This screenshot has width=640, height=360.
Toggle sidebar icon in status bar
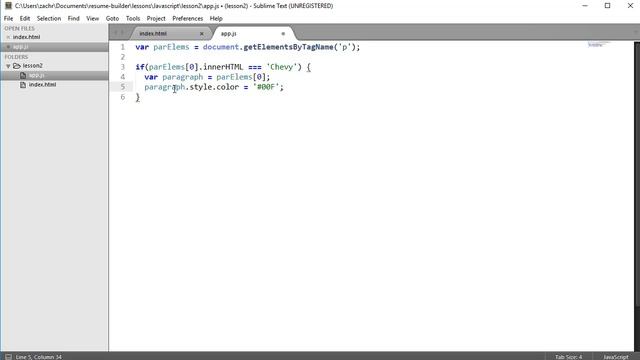tap(8, 357)
